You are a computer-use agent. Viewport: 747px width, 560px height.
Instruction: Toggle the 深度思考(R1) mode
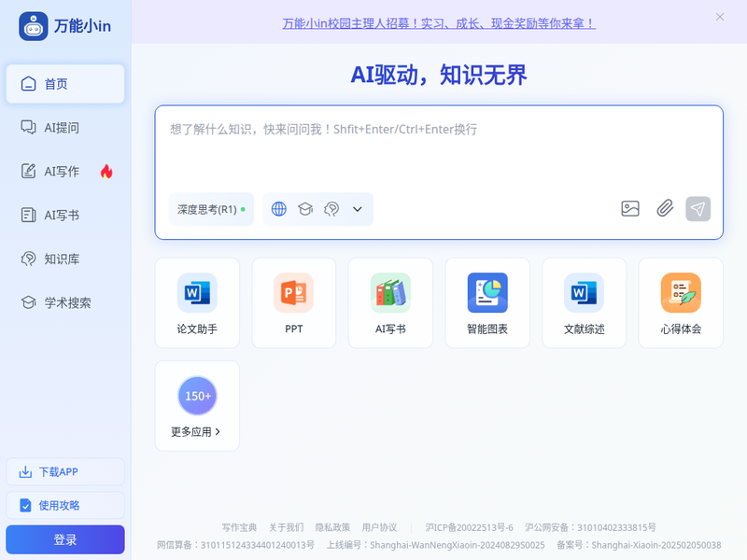pyautogui.click(x=211, y=209)
